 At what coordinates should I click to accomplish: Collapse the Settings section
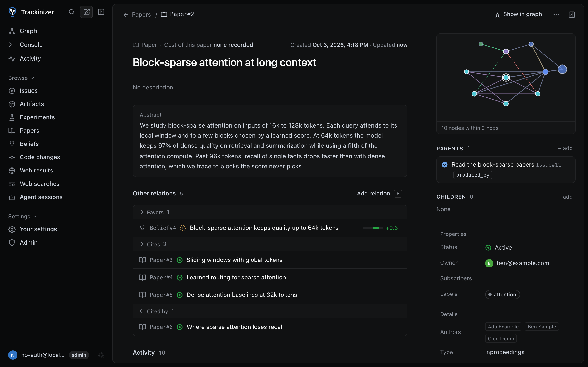pyautogui.click(x=22, y=216)
